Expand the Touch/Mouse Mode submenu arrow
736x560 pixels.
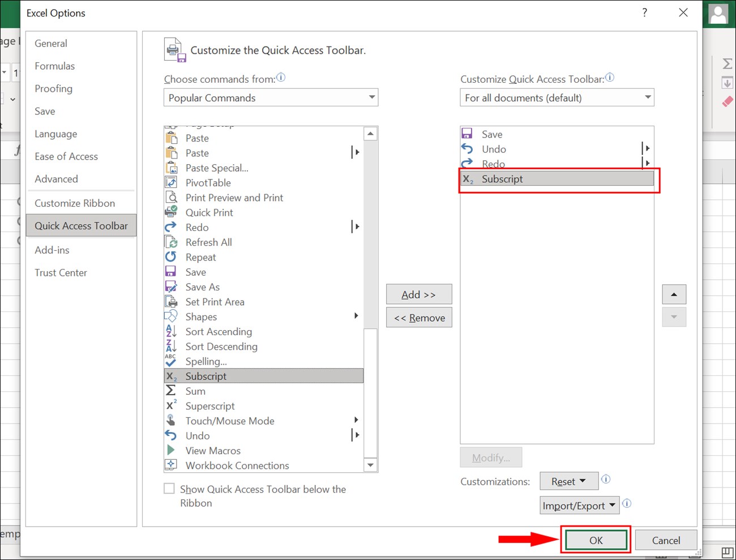tap(356, 420)
